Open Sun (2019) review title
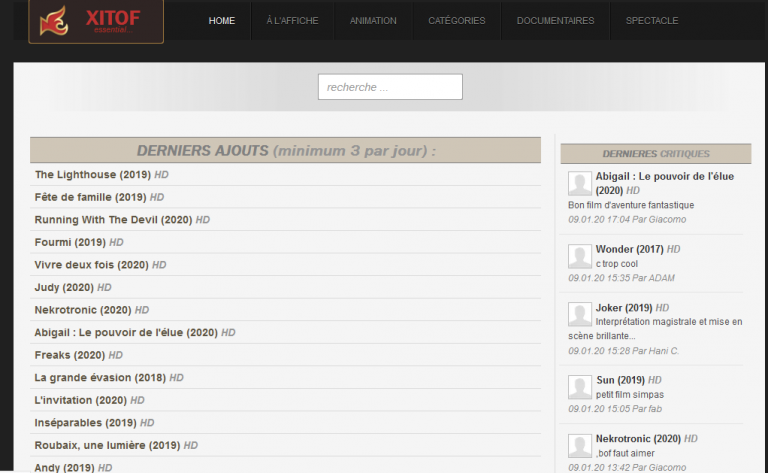 tap(620, 380)
